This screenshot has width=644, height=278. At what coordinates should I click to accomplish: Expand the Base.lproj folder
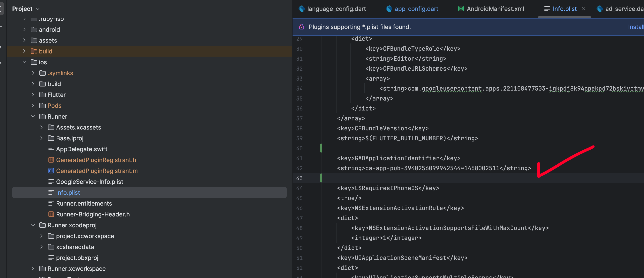41,138
